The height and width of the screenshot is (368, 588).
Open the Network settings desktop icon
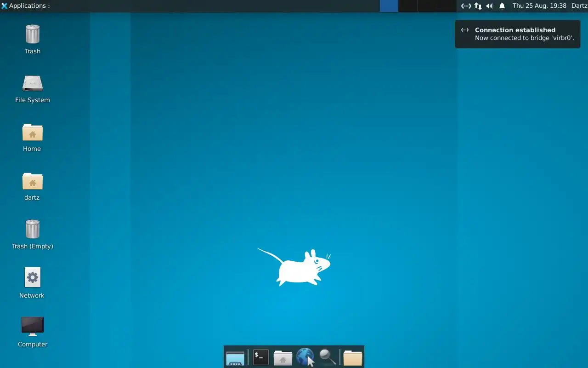click(x=32, y=277)
